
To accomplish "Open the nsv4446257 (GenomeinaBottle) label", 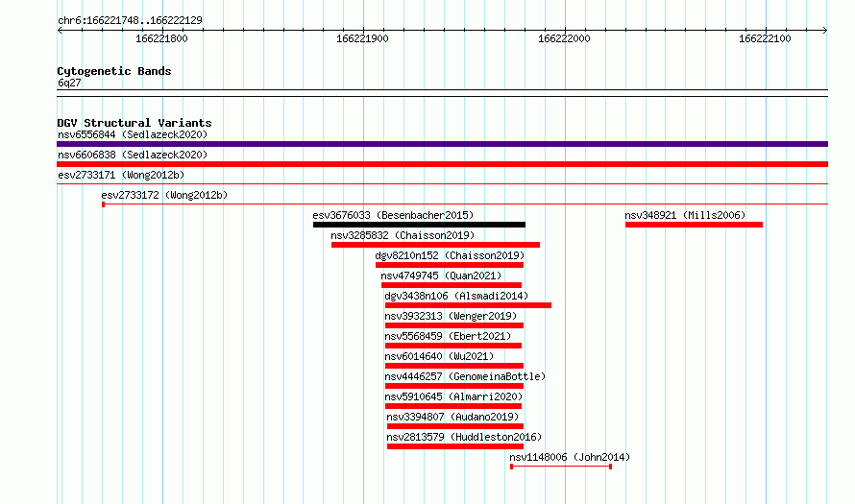I will pyautogui.click(x=465, y=376).
